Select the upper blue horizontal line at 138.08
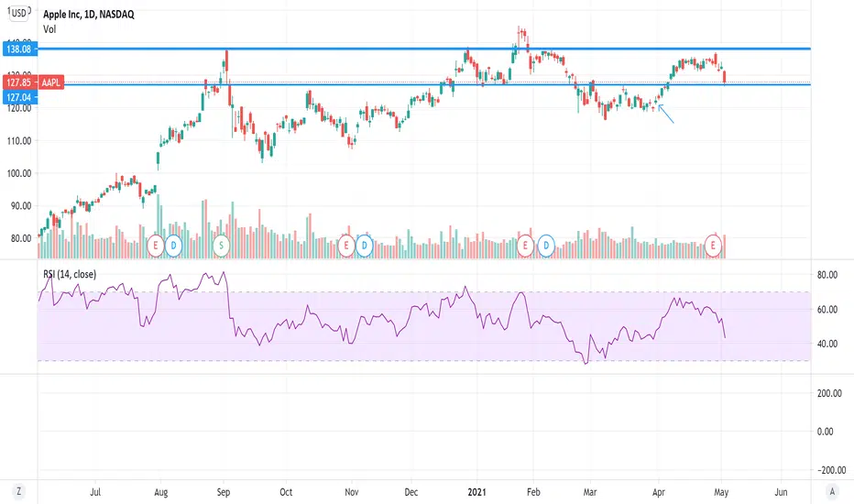Viewport: 854px width, 504px height. coord(424,49)
